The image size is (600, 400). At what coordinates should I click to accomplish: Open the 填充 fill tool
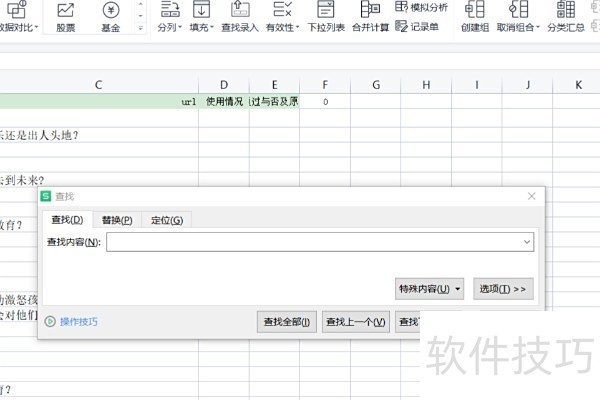(x=202, y=16)
